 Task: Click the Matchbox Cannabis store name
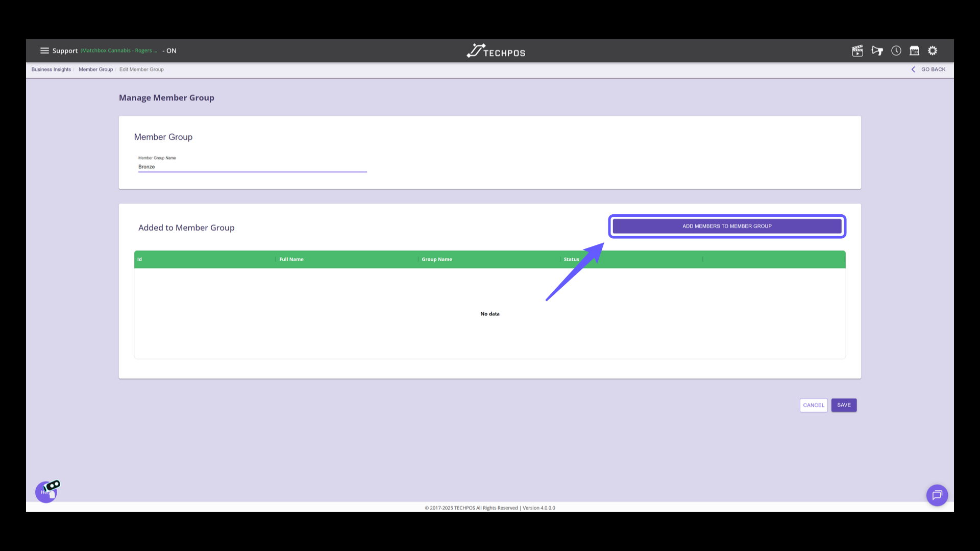click(118, 51)
